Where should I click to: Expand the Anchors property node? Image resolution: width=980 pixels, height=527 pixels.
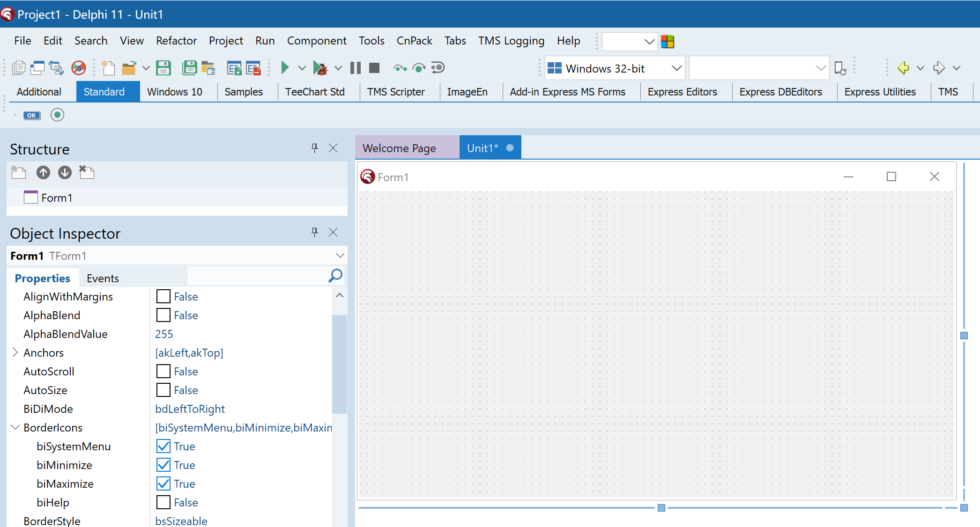click(x=15, y=352)
